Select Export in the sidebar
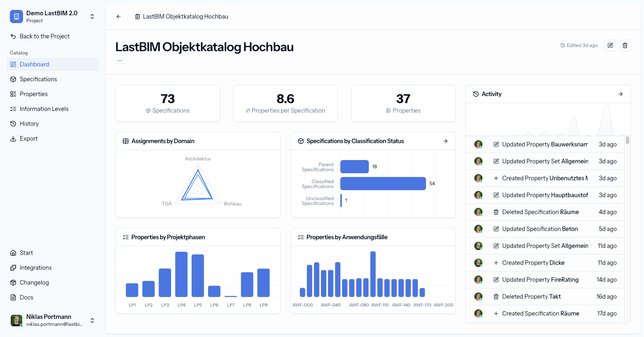644x337 pixels. (x=28, y=139)
